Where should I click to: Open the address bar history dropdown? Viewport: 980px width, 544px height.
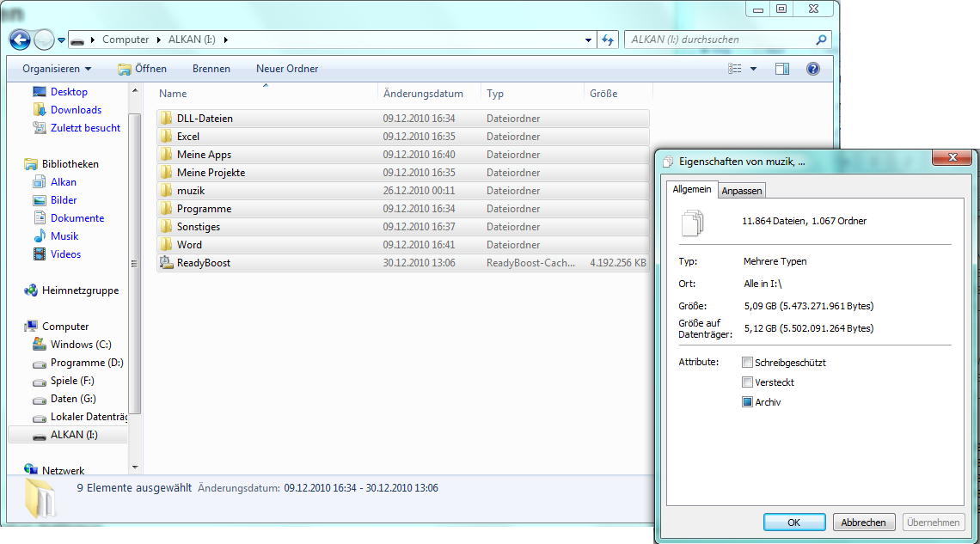point(588,40)
